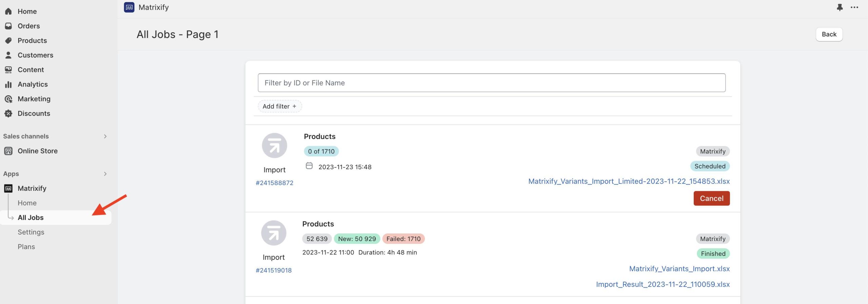The image size is (868, 304).
Task: Click the Matrixify title in top bar
Action: 154,7
